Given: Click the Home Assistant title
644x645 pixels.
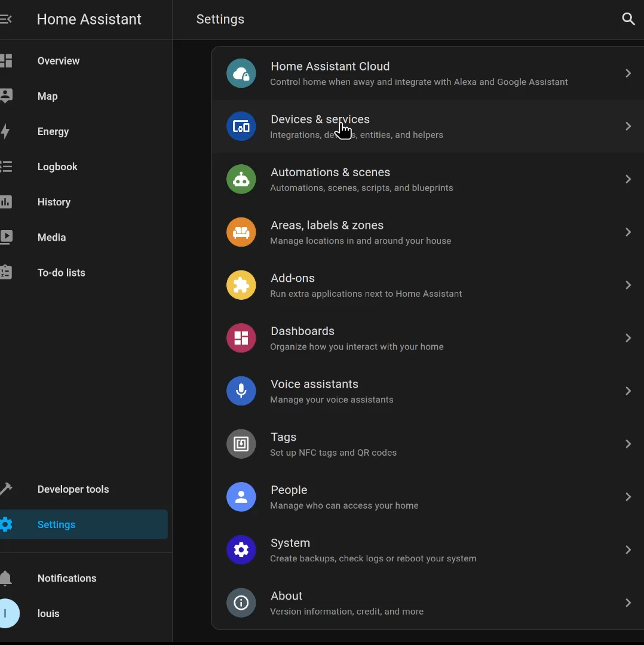Looking at the screenshot, I should click(x=89, y=19).
